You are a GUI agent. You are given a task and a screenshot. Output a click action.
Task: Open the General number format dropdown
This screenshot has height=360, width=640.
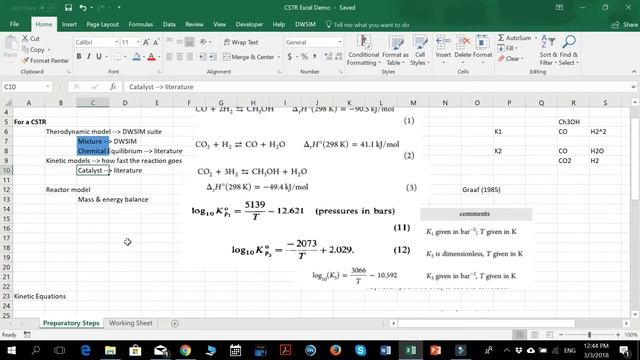click(340, 42)
